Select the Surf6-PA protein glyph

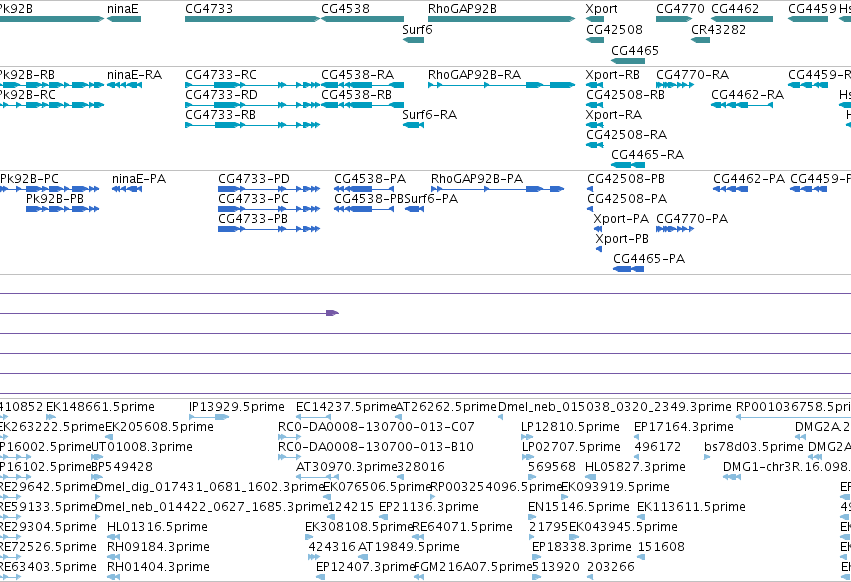coord(414,209)
